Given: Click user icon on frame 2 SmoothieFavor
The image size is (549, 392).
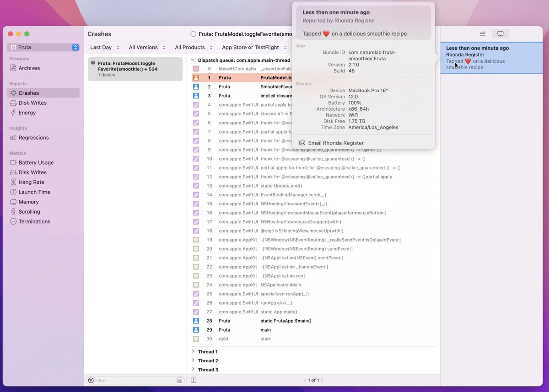Looking at the screenshot, I should pos(196,86).
